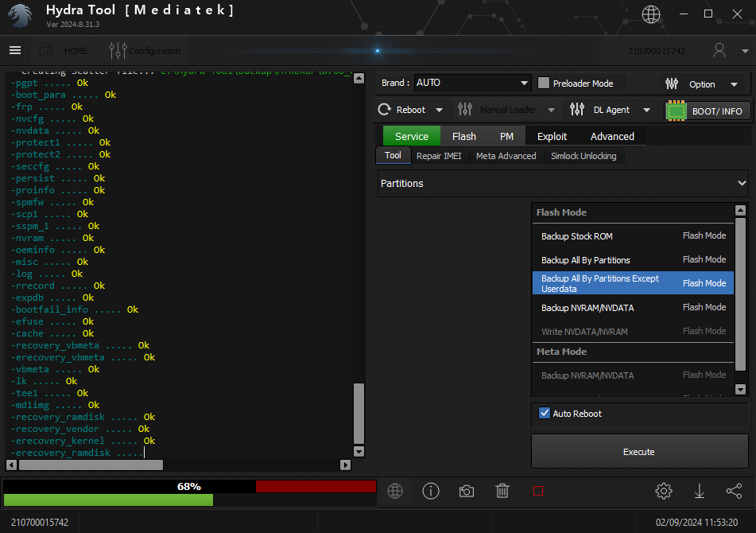Open the Simlock Unlocking sub-tab

[583, 156]
